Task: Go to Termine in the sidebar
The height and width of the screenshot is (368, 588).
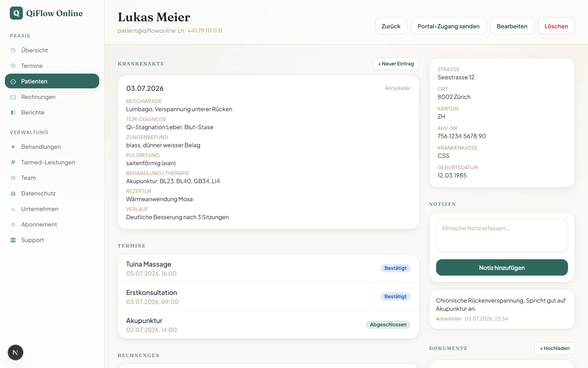Action: [x=52, y=66]
